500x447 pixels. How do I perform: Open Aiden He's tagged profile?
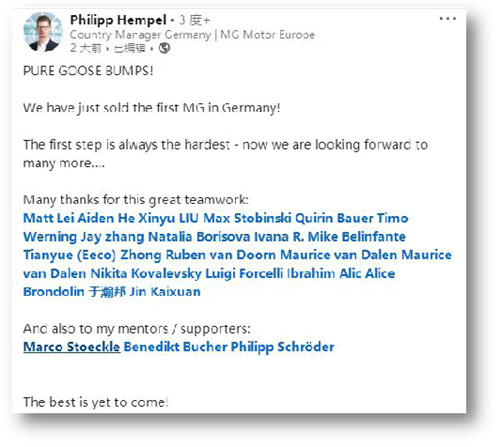[x=106, y=218]
